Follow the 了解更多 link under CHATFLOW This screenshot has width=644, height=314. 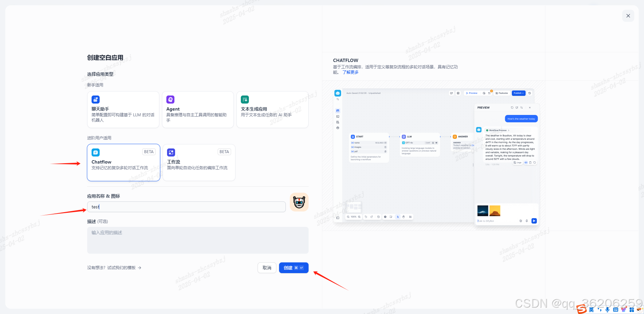tap(351, 72)
